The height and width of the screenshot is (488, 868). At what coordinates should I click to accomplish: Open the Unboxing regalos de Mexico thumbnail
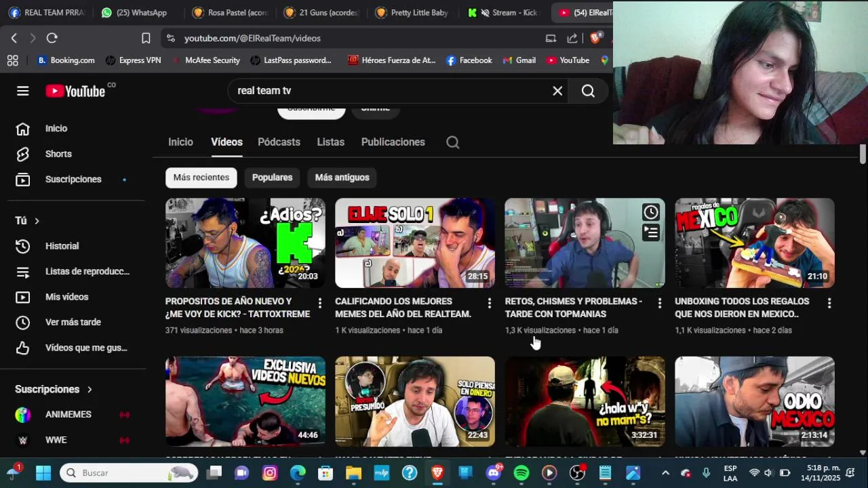click(755, 243)
